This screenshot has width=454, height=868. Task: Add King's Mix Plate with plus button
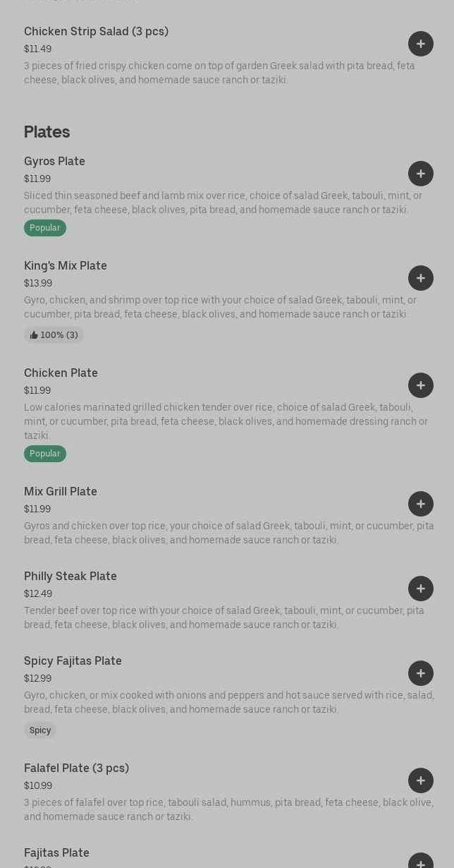(x=421, y=278)
